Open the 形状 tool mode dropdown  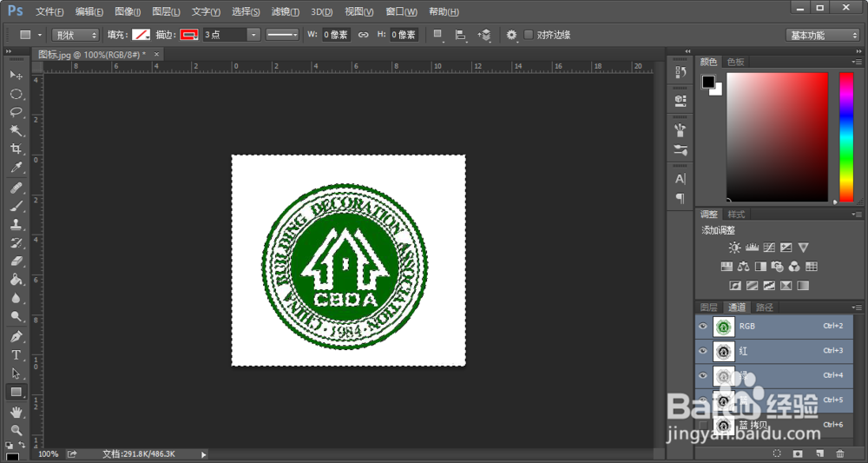coord(76,35)
